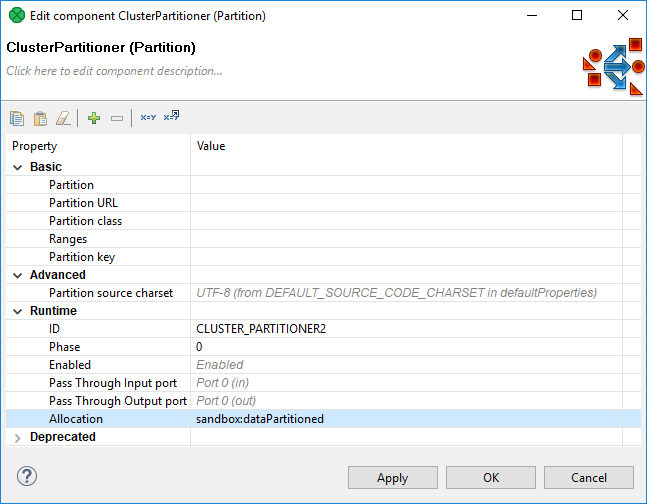
Task: Select the Enabled property row
Action: 70,365
